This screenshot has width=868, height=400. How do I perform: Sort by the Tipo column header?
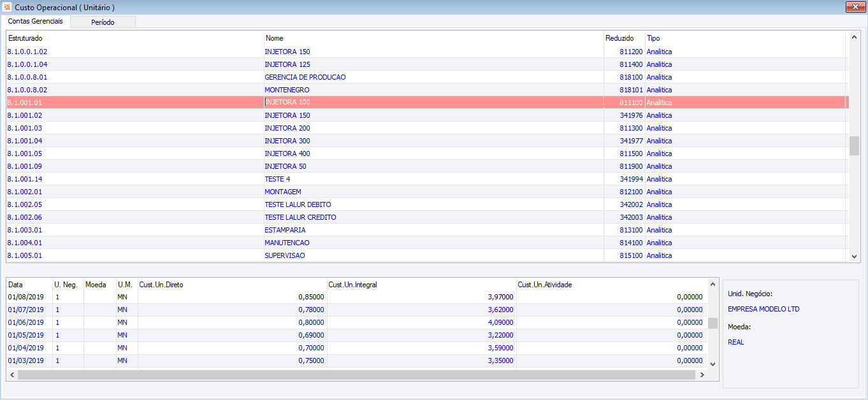click(x=745, y=38)
